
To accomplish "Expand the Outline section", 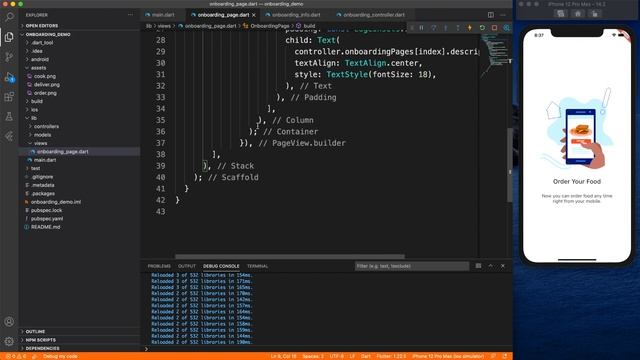I will (x=35, y=331).
